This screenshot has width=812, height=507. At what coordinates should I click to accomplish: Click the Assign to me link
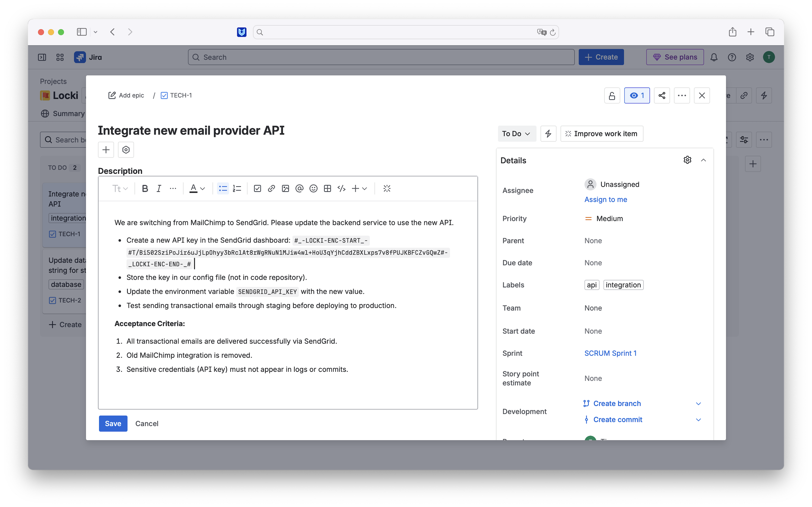tap(606, 199)
